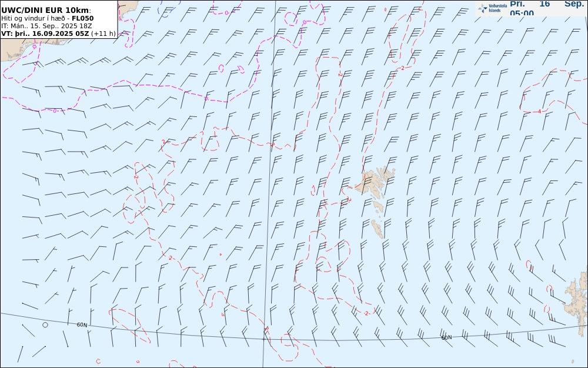Click the "-4" temperature contour label

click(x=539, y=111)
